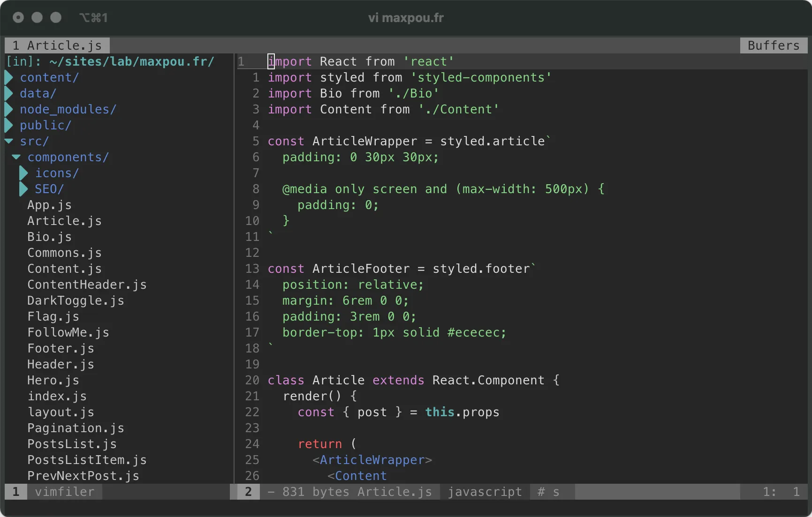This screenshot has width=812, height=517.
Task: Open Pagination.js in the file tree
Action: 76,428
